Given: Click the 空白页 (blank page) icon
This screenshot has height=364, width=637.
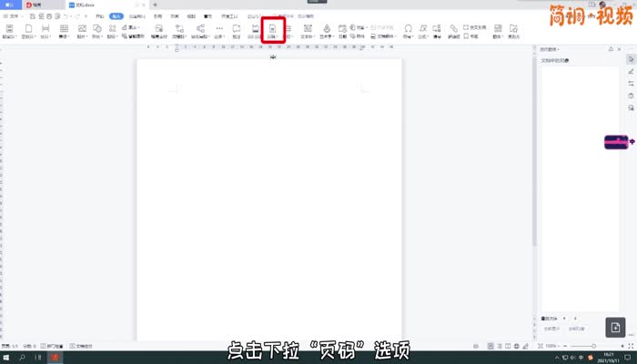Looking at the screenshot, I should point(28,32).
